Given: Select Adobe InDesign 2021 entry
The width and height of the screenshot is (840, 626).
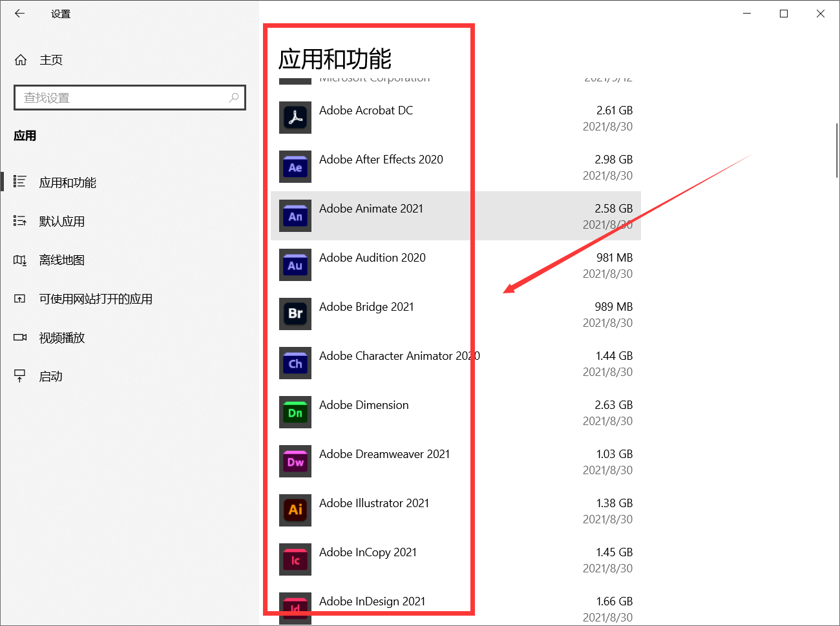Looking at the screenshot, I should click(x=456, y=605).
